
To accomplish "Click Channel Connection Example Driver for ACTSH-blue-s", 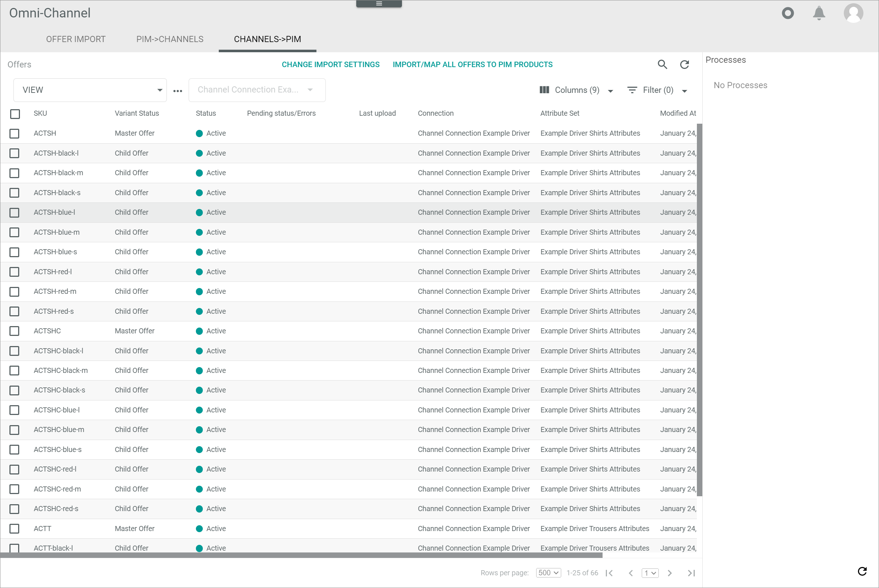I will pyautogui.click(x=474, y=252).
